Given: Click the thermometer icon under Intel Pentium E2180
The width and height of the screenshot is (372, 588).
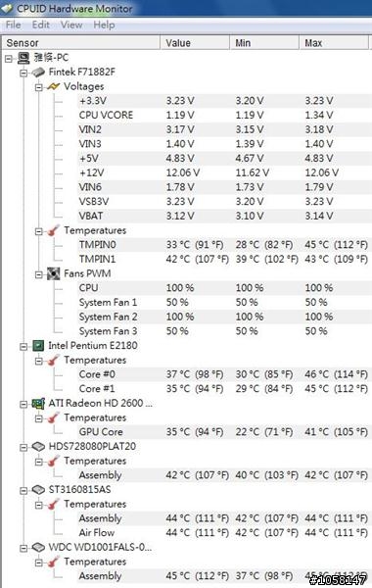Looking at the screenshot, I should [x=53, y=361].
